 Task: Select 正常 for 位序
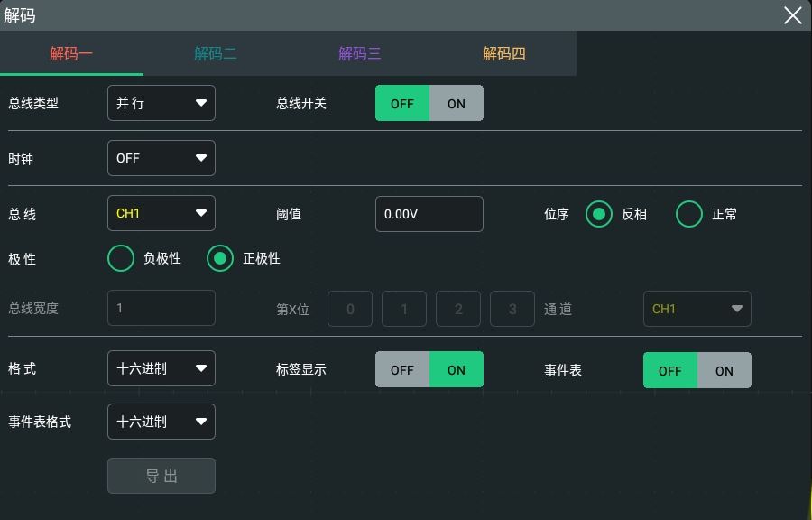click(x=688, y=214)
